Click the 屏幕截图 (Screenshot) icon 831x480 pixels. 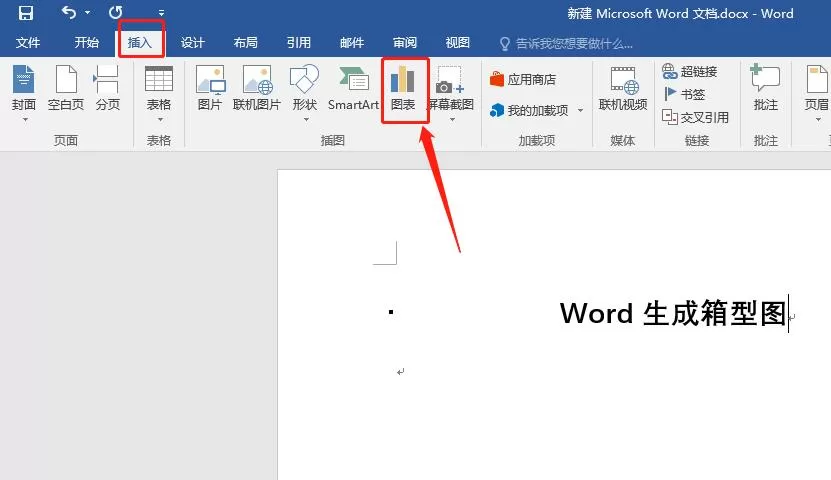tap(450, 81)
